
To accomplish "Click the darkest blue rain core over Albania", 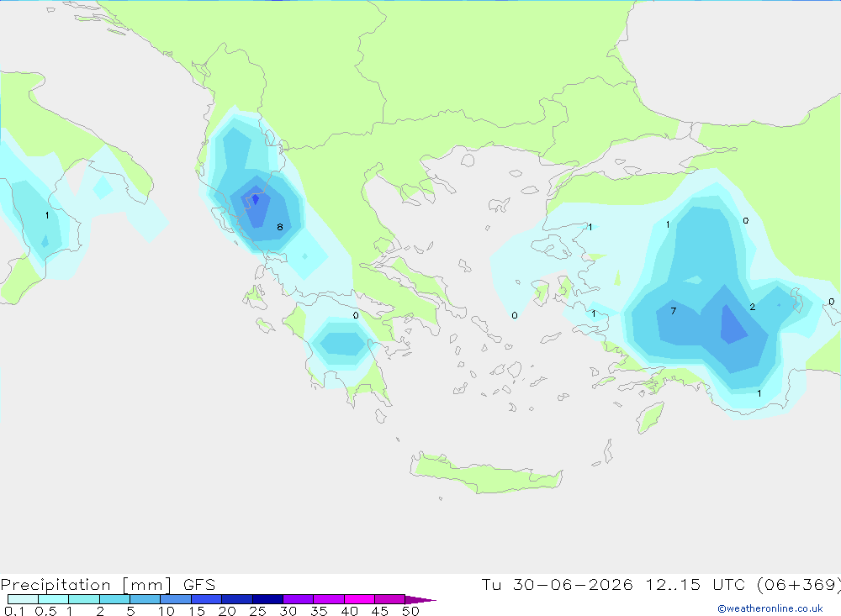I will click(x=256, y=199).
